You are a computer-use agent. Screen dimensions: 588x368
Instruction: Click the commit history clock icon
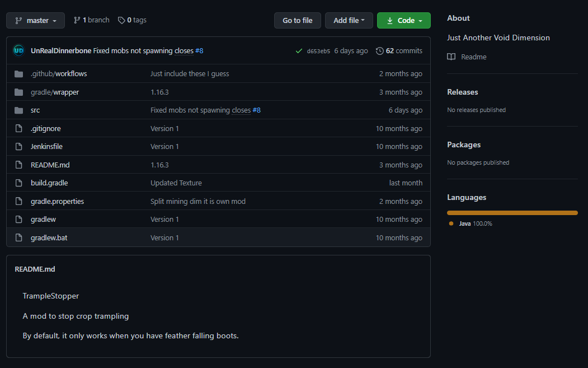click(379, 50)
